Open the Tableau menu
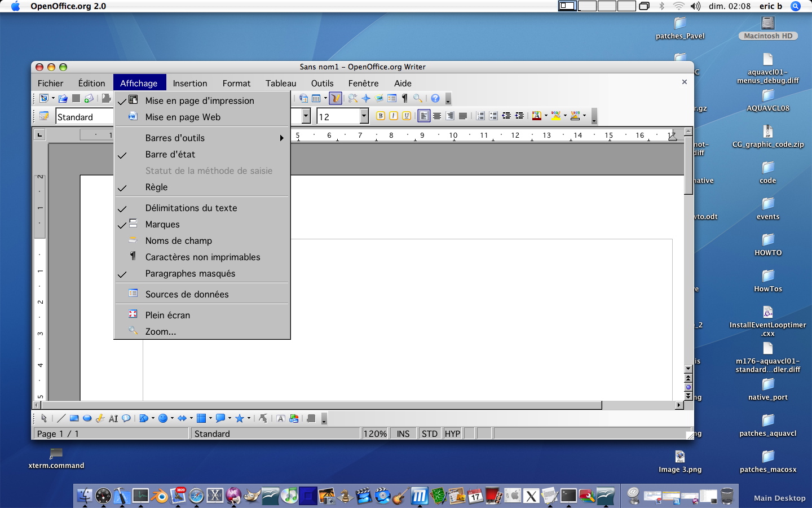This screenshot has height=508, width=812. (x=281, y=83)
